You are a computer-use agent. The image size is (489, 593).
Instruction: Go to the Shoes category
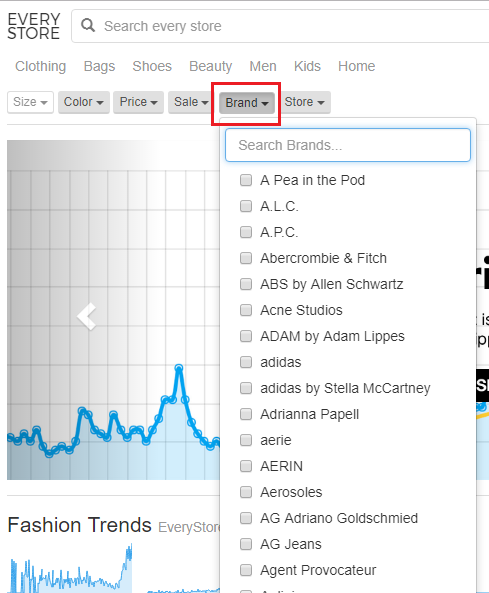point(152,66)
